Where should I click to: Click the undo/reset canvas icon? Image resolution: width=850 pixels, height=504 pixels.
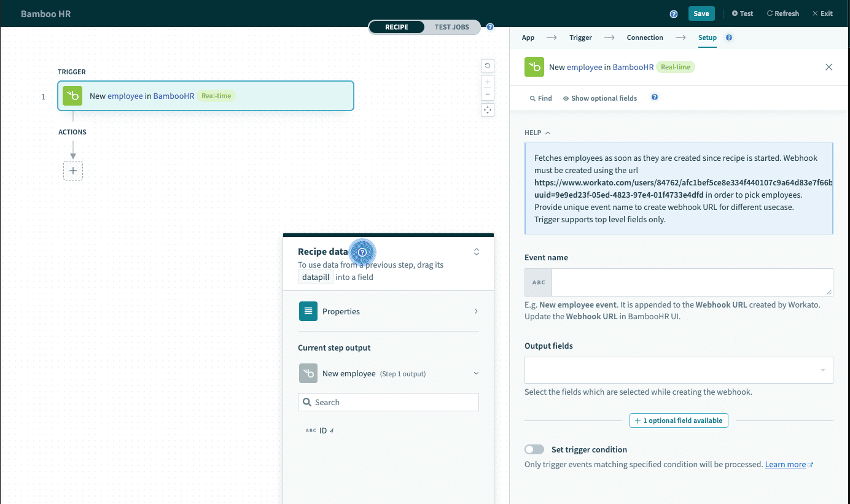[x=488, y=66]
